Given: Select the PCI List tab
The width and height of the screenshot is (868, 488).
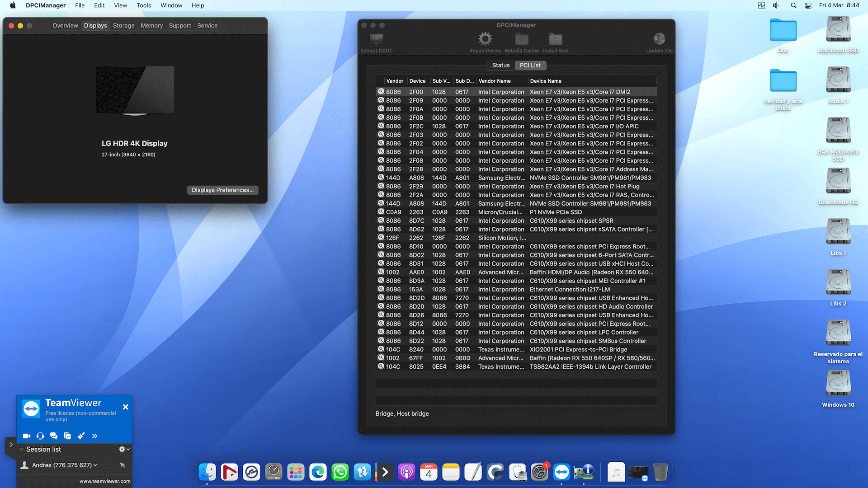Looking at the screenshot, I should pyautogui.click(x=530, y=65).
